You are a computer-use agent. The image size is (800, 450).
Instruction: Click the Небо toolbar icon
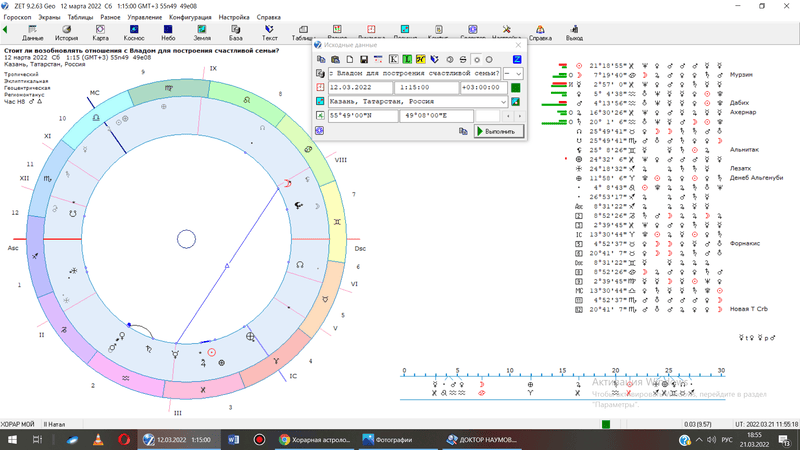(168, 32)
